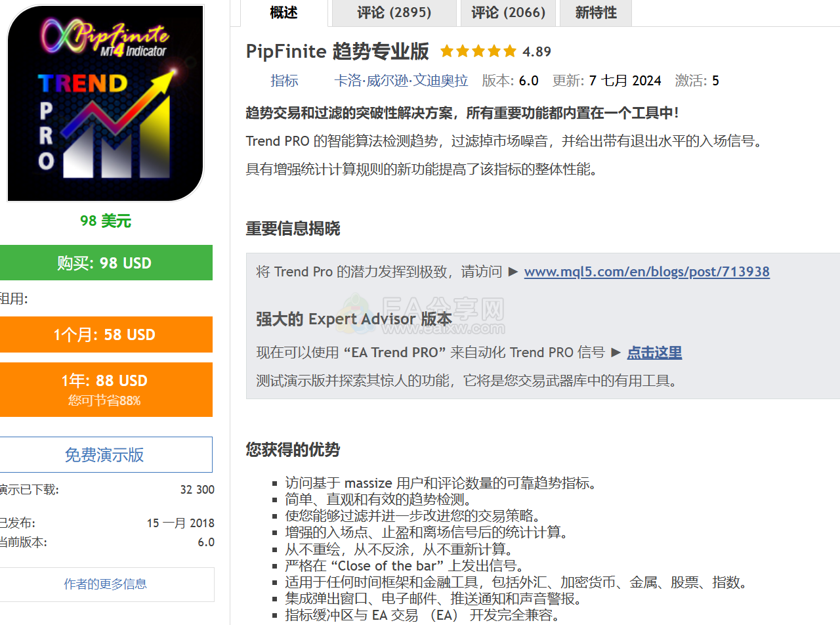
Task: Click the PipFinite 趋势专业版 title
Action: (337, 51)
